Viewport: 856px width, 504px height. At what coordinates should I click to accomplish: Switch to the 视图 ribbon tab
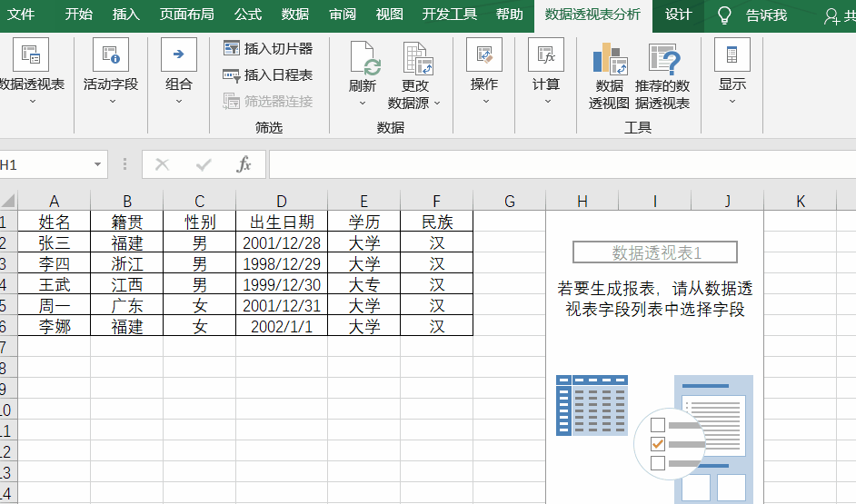pyautogui.click(x=389, y=15)
